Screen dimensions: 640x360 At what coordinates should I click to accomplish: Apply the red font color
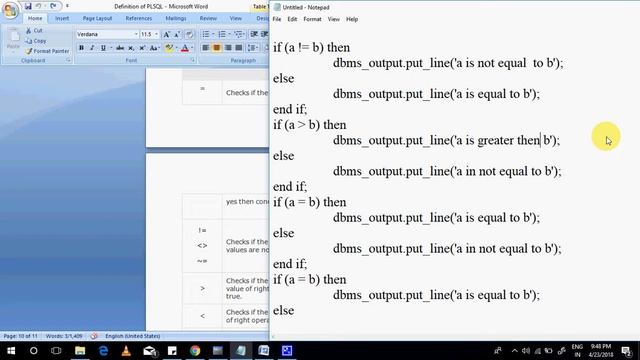click(185, 48)
